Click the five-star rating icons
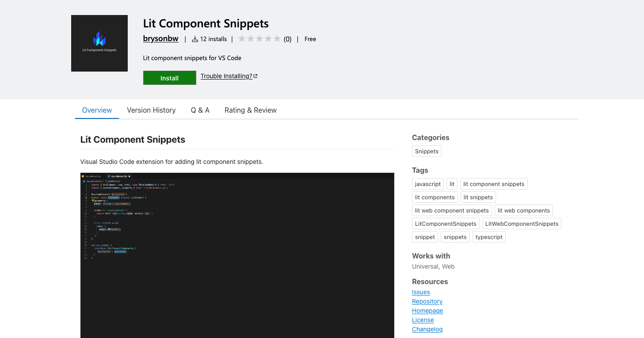Viewport: 644px width, 338px height. point(259,39)
